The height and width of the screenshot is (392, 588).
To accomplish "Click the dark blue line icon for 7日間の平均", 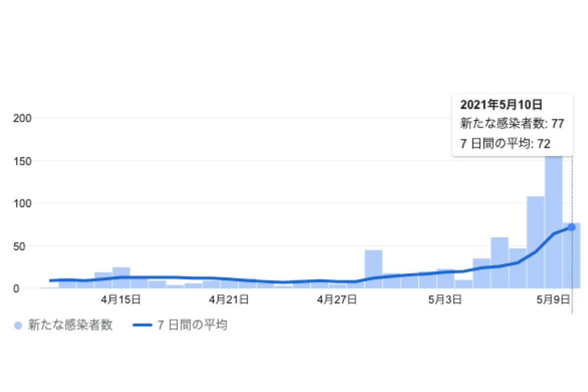I will (x=143, y=325).
